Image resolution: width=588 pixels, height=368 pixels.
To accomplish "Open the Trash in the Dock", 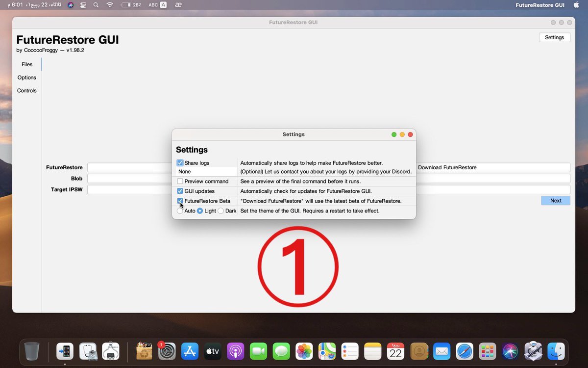I will [32, 351].
